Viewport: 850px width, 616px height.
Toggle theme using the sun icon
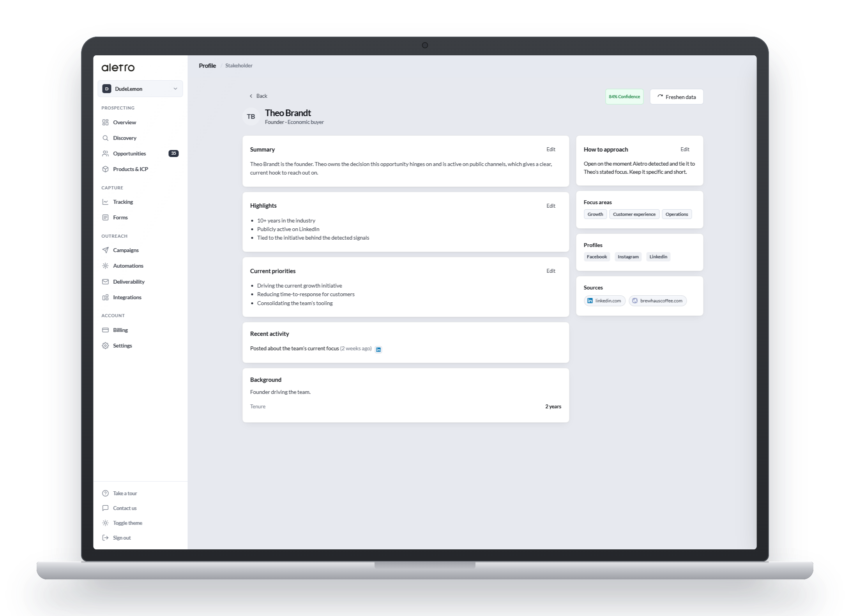[x=105, y=523]
